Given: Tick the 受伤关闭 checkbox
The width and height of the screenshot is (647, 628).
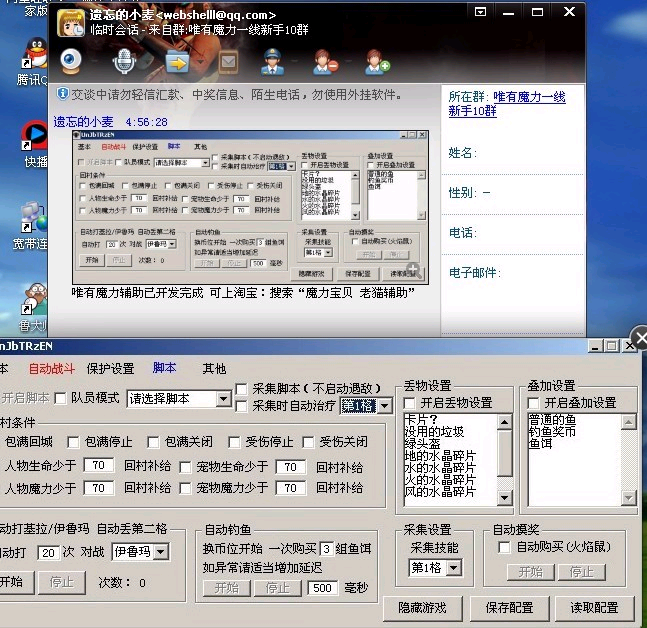Looking at the screenshot, I should [308, 442].
